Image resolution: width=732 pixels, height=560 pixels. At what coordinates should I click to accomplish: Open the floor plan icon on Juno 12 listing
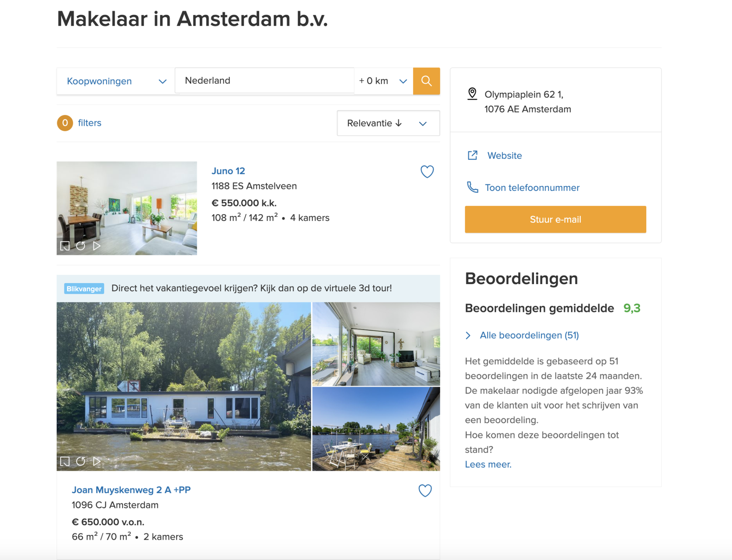click(x=65, y=245)
